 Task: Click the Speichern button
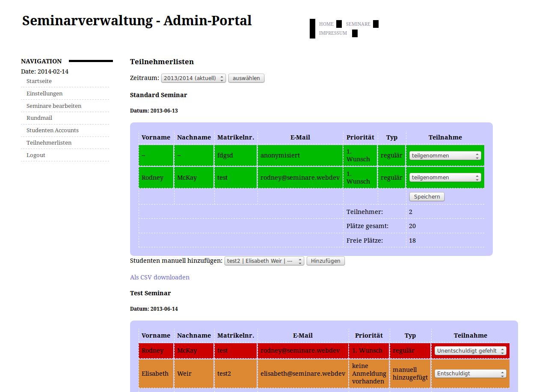[x=427, y=197]
